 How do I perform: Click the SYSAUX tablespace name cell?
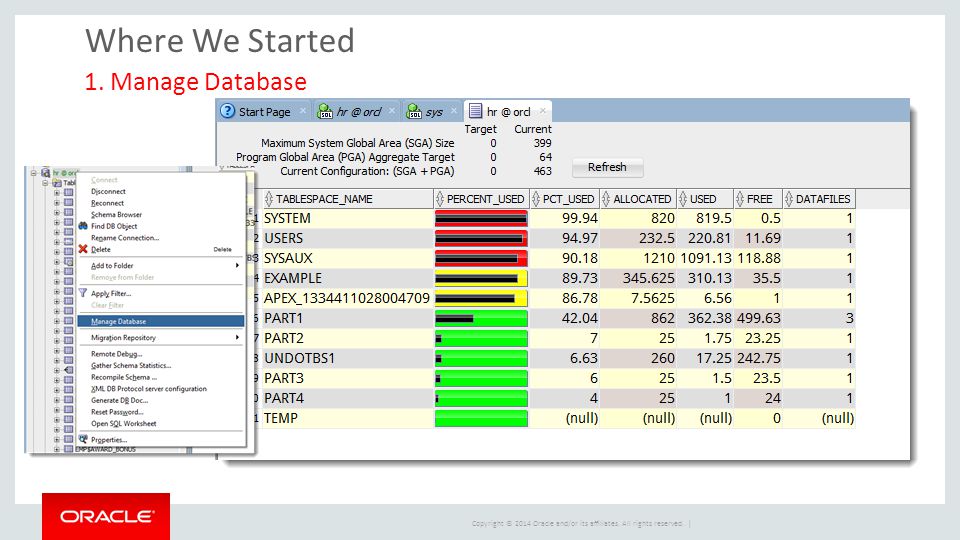[x=347, y=258]
